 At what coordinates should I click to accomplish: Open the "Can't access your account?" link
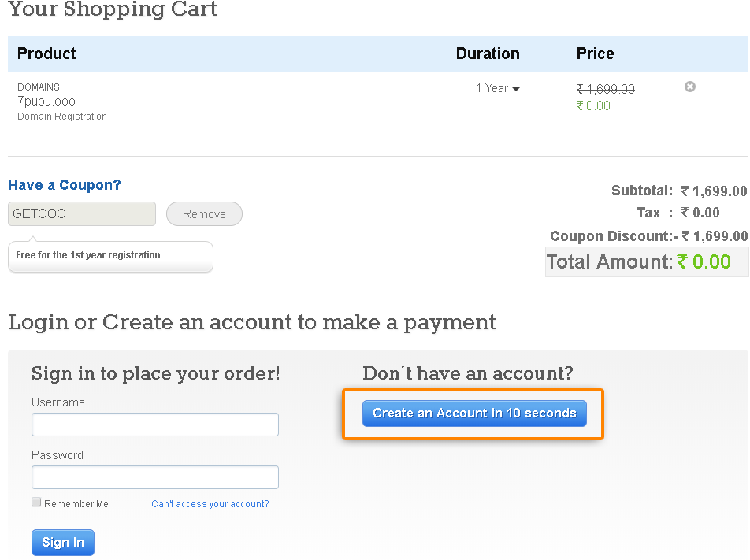[210, 504]
